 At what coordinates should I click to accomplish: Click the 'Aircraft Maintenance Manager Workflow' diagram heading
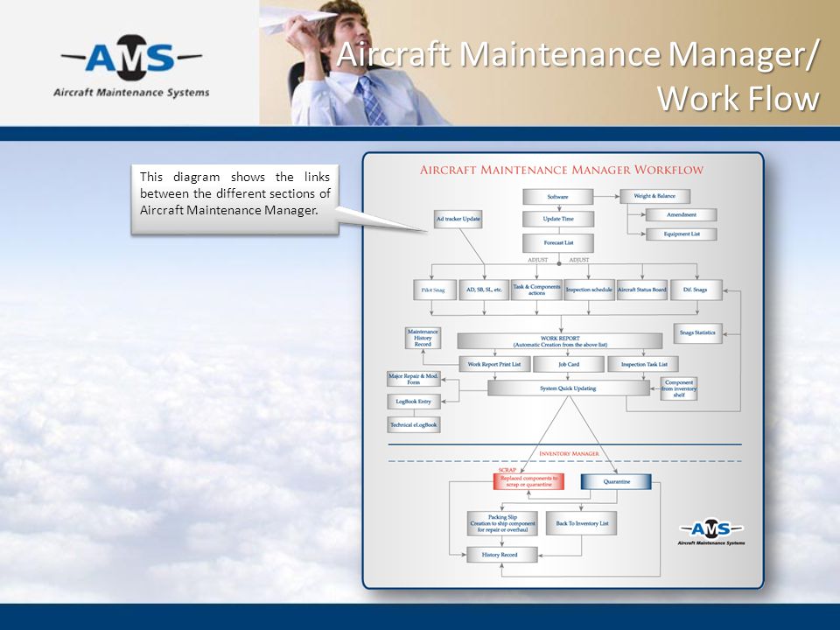click(562, 171)
